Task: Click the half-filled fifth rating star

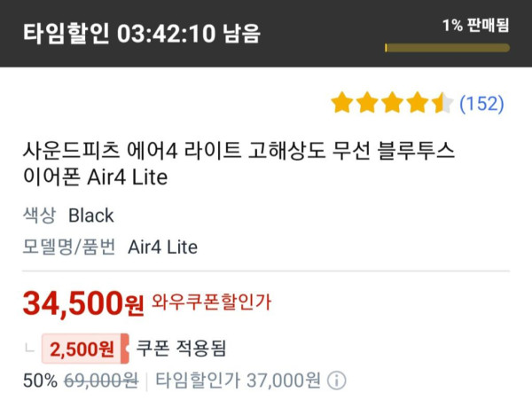Action: tap(442, 103)
